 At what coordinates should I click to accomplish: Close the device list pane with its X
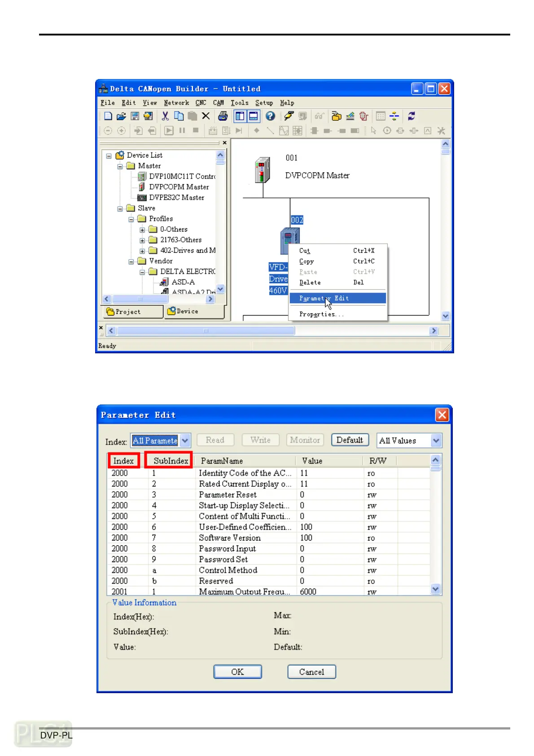[224, 143]
